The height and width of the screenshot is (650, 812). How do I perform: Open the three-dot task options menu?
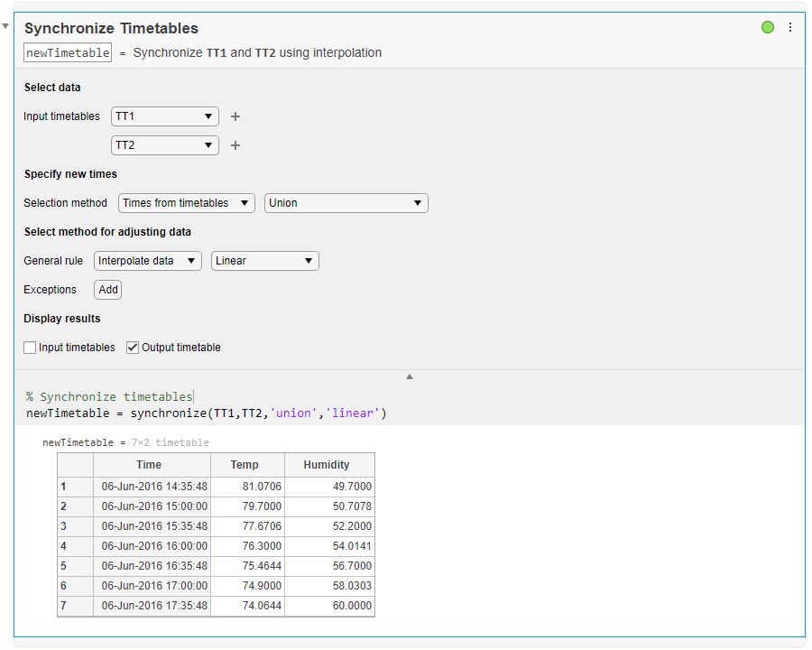pos(790,27)
